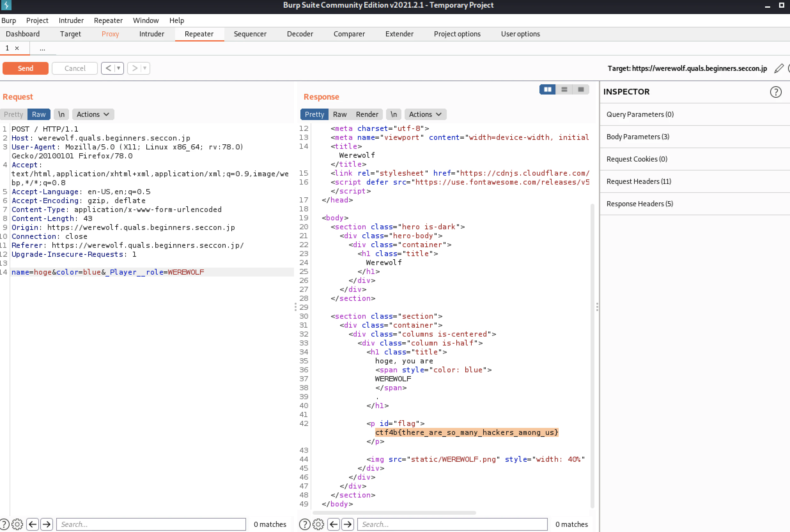
Task: Switch to the Intruder tool tab
Action: click(152, 34)
